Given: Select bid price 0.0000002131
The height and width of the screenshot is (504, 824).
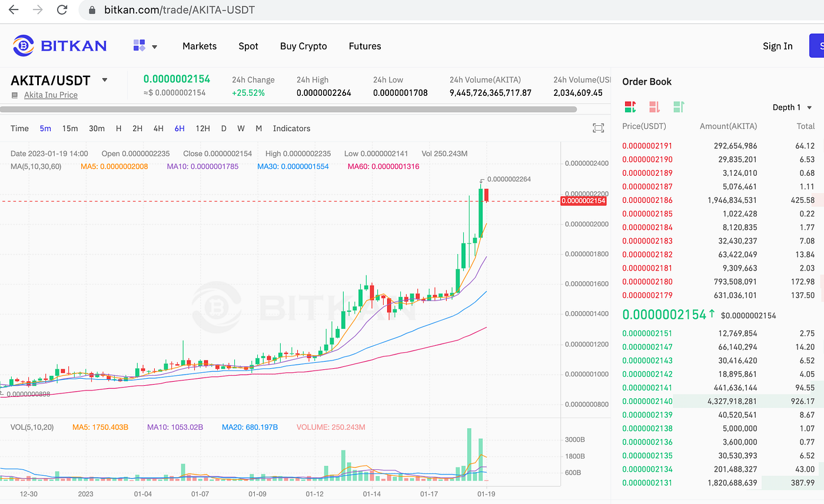Looking at the screenshot, I should (x=647, y=483).
